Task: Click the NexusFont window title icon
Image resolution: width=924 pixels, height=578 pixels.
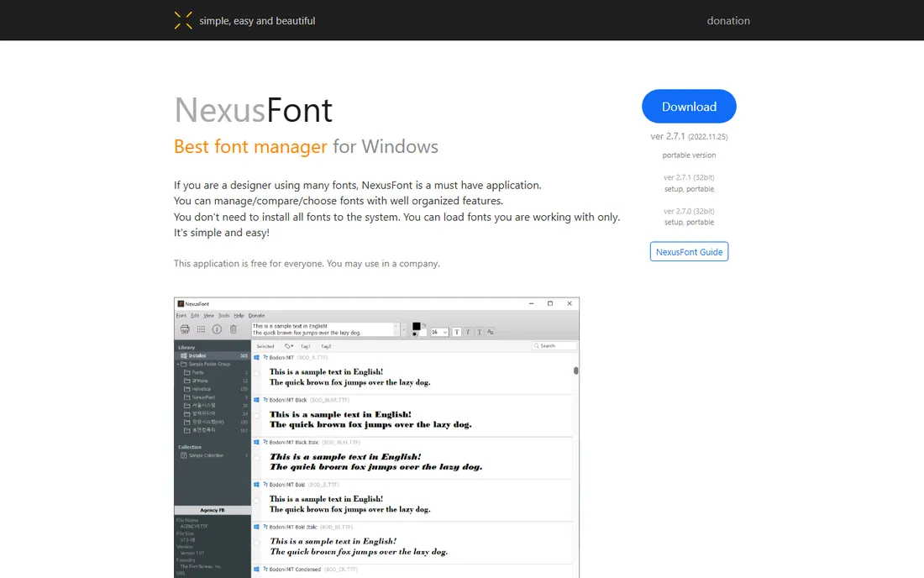Action: (181, 304)
